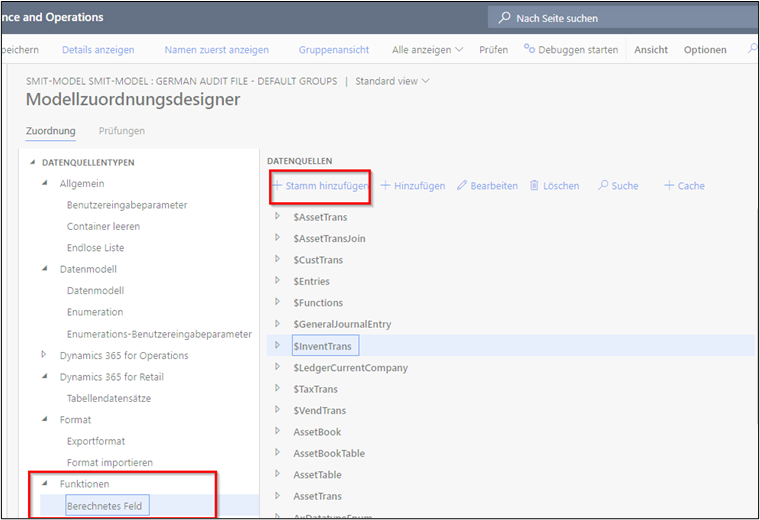760x520 pixels.
Task: Click the Debuggen starten icon
Action: (530, 50)
